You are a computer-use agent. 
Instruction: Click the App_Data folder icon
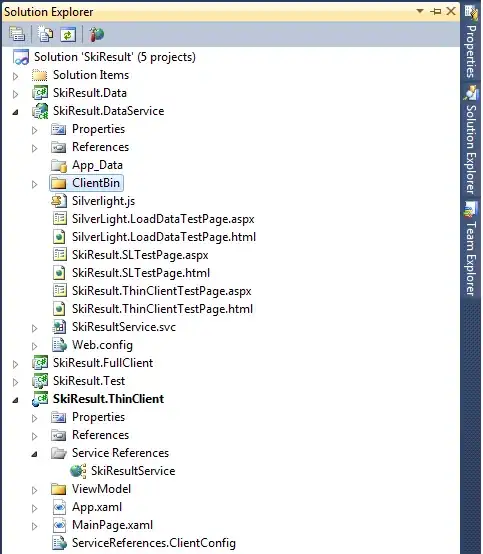[59, 165]
